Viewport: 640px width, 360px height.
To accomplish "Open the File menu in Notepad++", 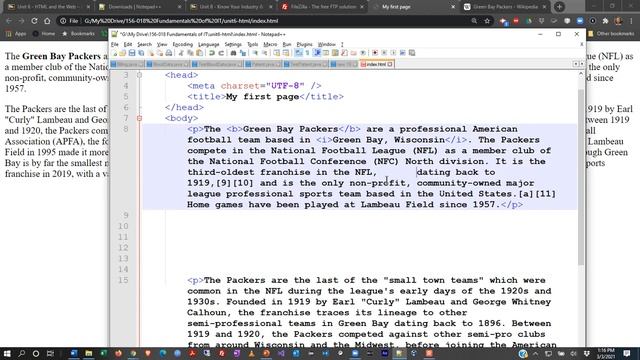I will (x=115, y=44).
